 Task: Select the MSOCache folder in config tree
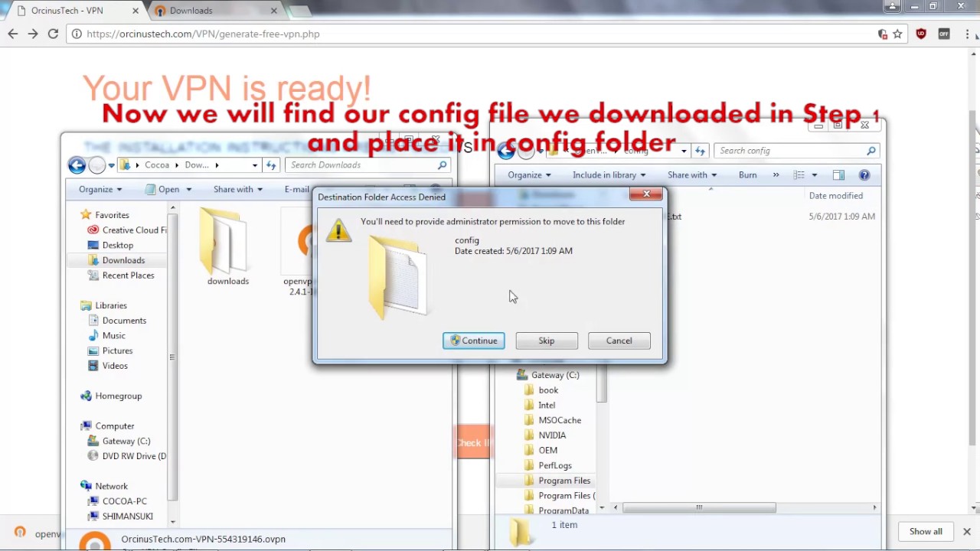click(x=560, y=420)
